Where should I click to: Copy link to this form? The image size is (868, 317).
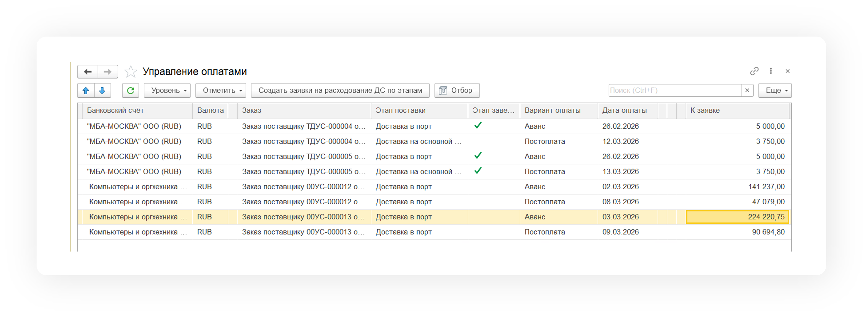754,71
